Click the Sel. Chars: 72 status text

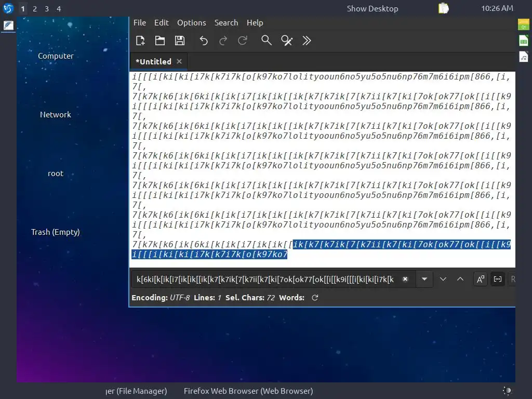click(x=250, y=298)
